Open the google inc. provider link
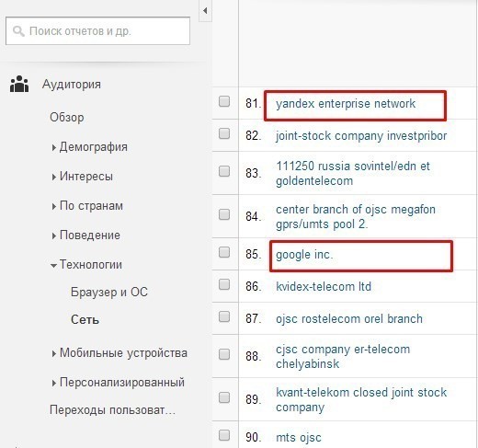This screenshot has height=448, width=478. pos(304,255)
